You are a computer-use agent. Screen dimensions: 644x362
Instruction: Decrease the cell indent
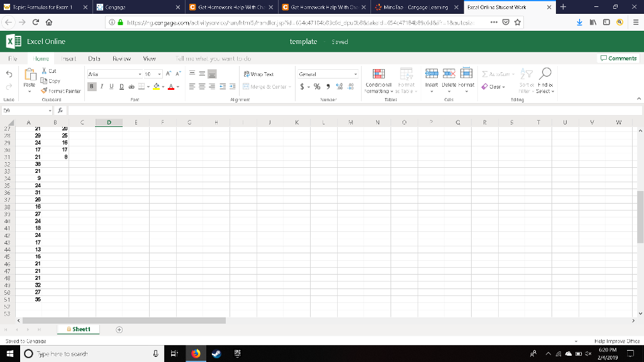223,87
